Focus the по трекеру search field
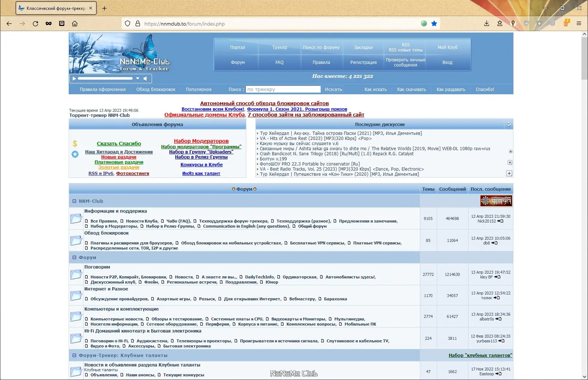 pos(283,90)
